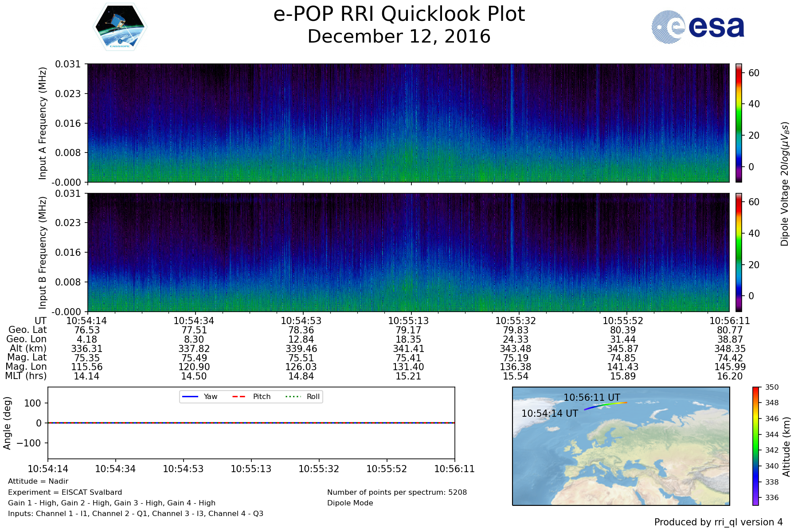798x532 pixels.
Task: Click the ESA logo
Action: pyautogui.click(x=698, y=27)
